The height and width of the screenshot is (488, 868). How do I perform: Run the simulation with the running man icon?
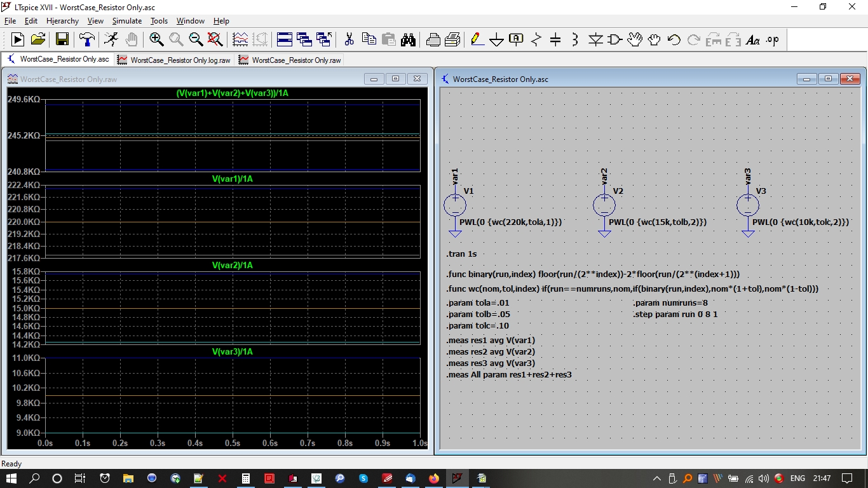click(x=111, y=40)
